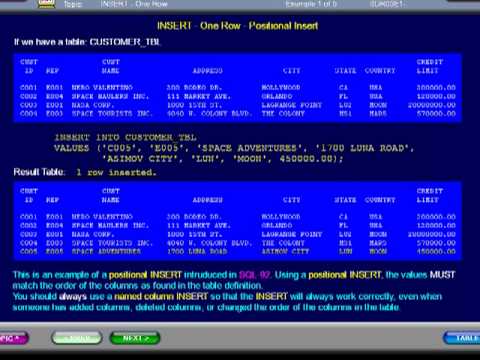Click 'ASIMOV CITY' cell in the Result Table

[285, 251]
